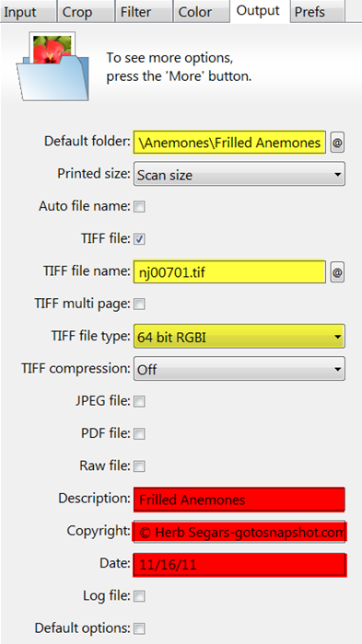Open the Prefs tab
362x644 pixels.
pos(318,11)
